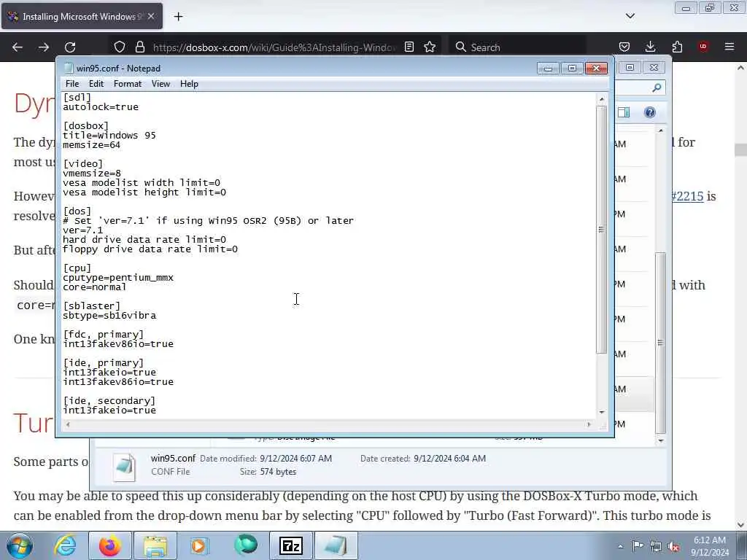Click Notepad's horizontal scroll left arrow
Image resolution: width=747 pixels, height=560 pixels.
[x=68, y=424]
